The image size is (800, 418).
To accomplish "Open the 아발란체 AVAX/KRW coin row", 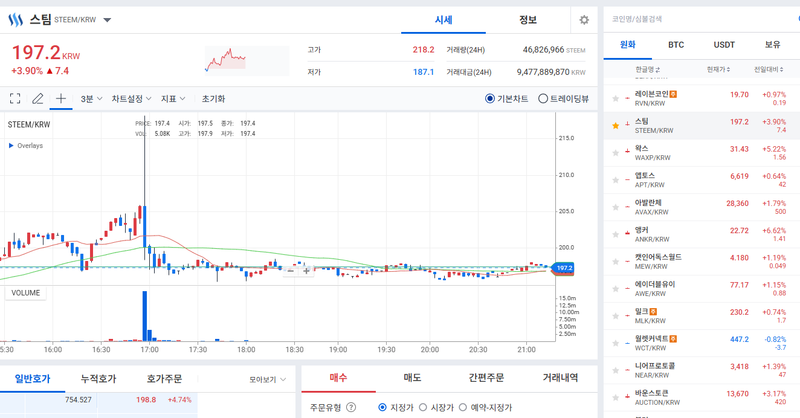I will (x=702, y=207).
